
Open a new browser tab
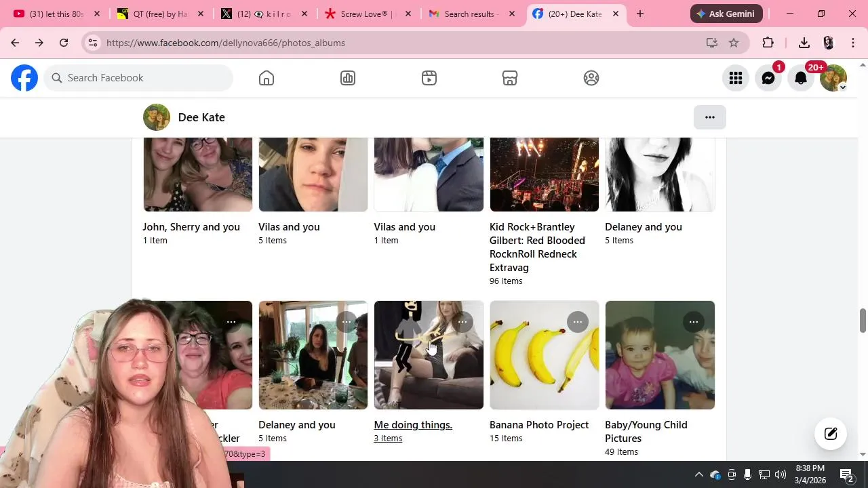click(x=640, y=14)
